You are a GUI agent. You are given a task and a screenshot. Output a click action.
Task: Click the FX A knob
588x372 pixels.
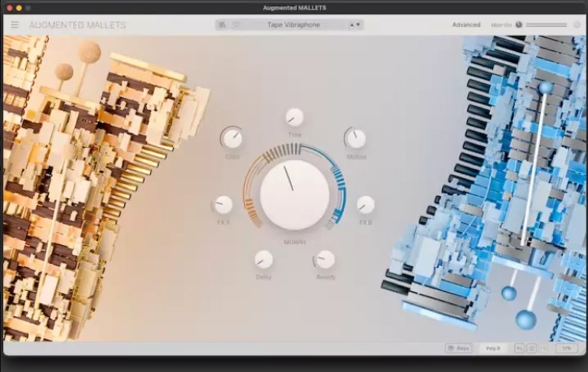pos(223,204)
